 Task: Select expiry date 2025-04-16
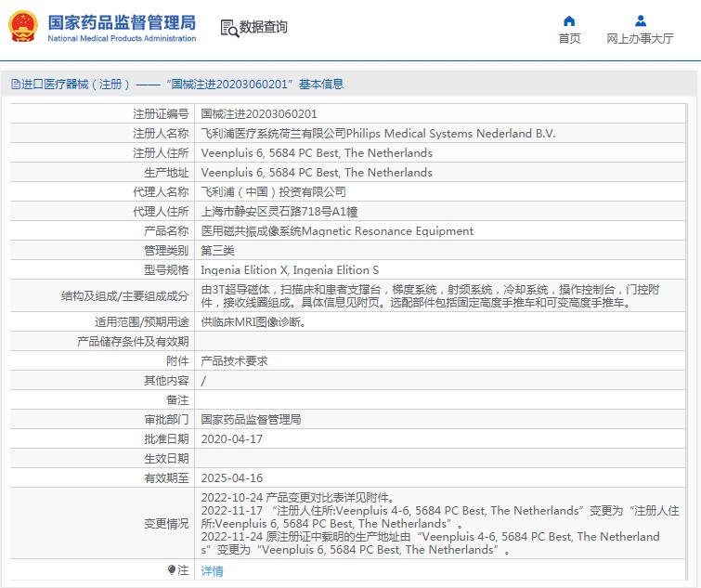(231, 478)
